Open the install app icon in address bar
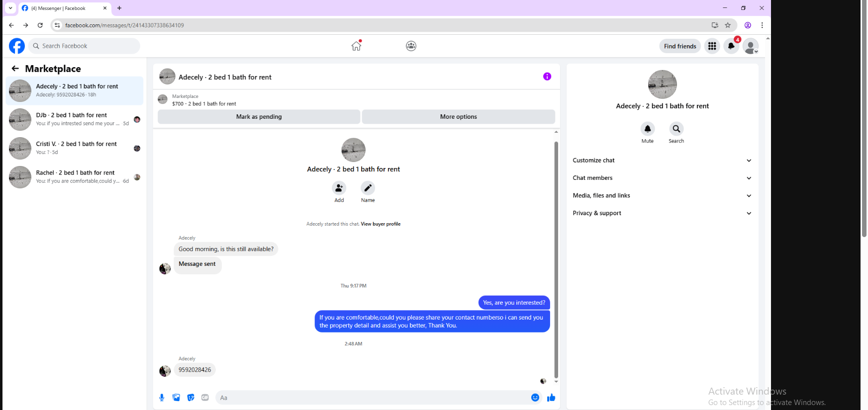Image resolution: width=868 pixels, height=410 pixels. click(x=715, y=25)
